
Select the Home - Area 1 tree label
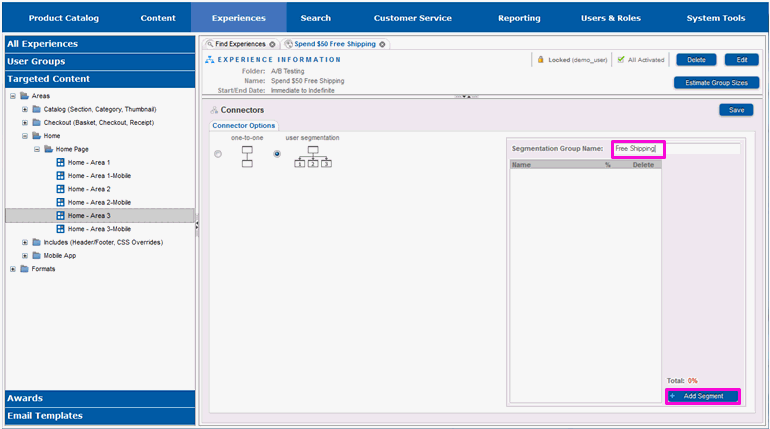89,162
